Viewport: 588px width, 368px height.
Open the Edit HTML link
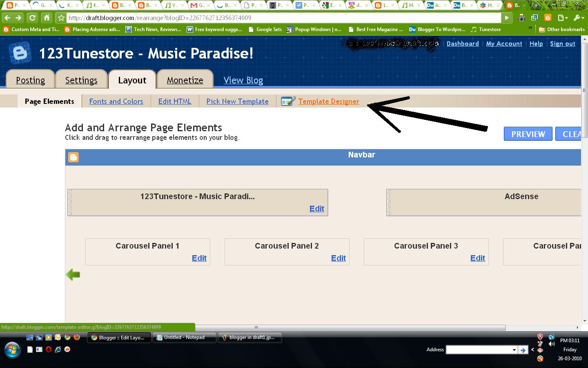coord(175,101)
